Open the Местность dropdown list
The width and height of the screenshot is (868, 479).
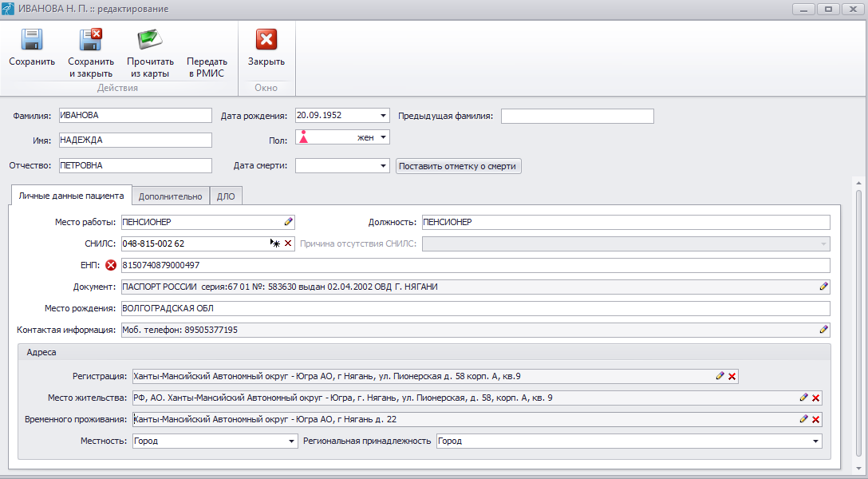[x=291, y=441]
